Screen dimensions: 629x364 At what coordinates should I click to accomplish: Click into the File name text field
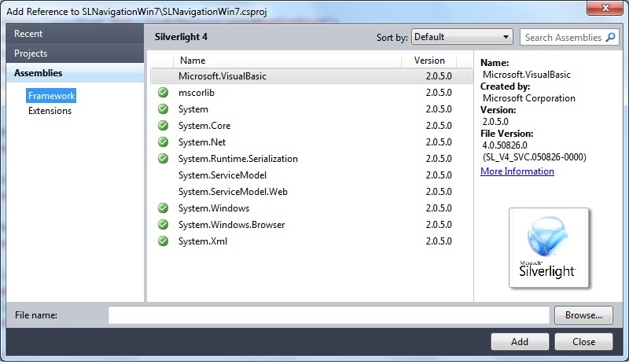coord(329,315)
